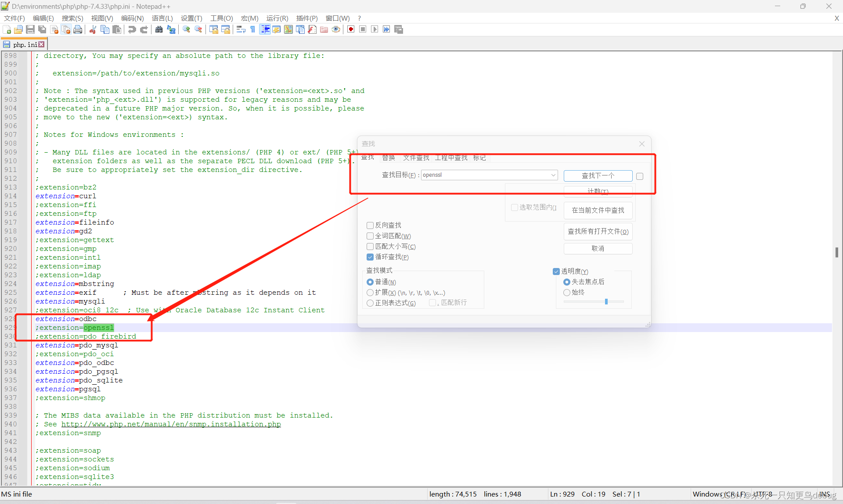
Task: Select the 始终 transparency radio option
Action: pyautogui.click(x=567, y=292)
